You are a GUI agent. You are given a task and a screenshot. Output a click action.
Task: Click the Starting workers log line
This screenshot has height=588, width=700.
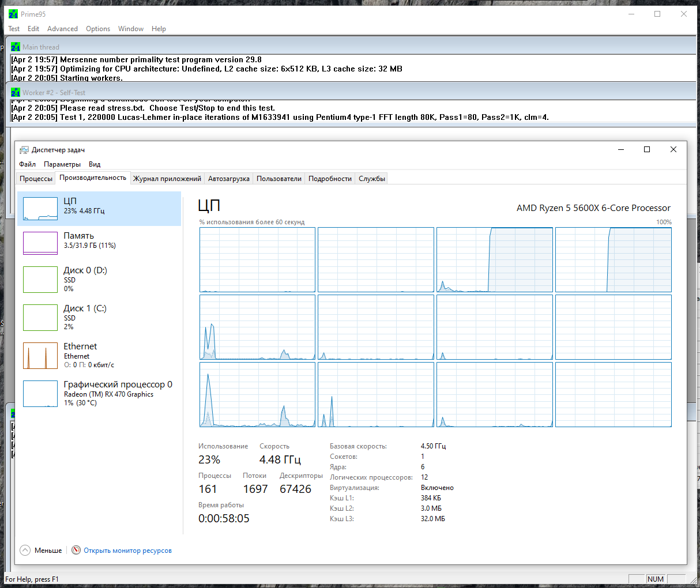click(x=67, y=78)
